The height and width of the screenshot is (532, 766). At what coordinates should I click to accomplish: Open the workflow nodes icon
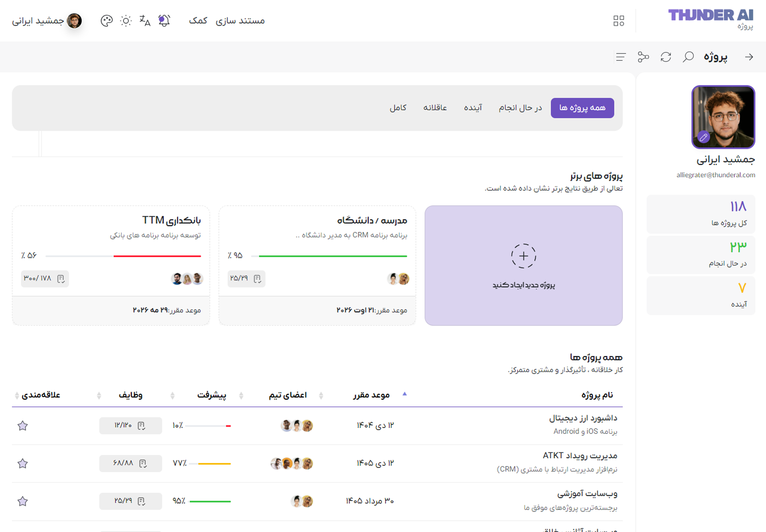coord(643,57)
